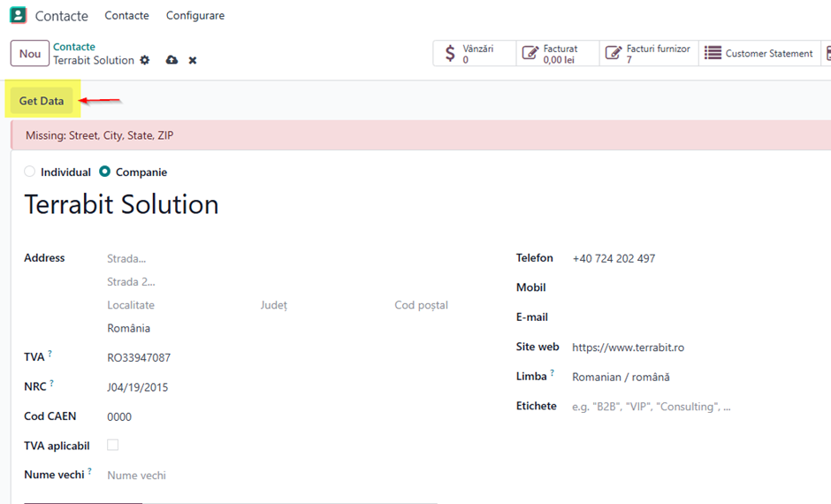Follow the Contacte breadcrumb link

(x=74, y=47)
